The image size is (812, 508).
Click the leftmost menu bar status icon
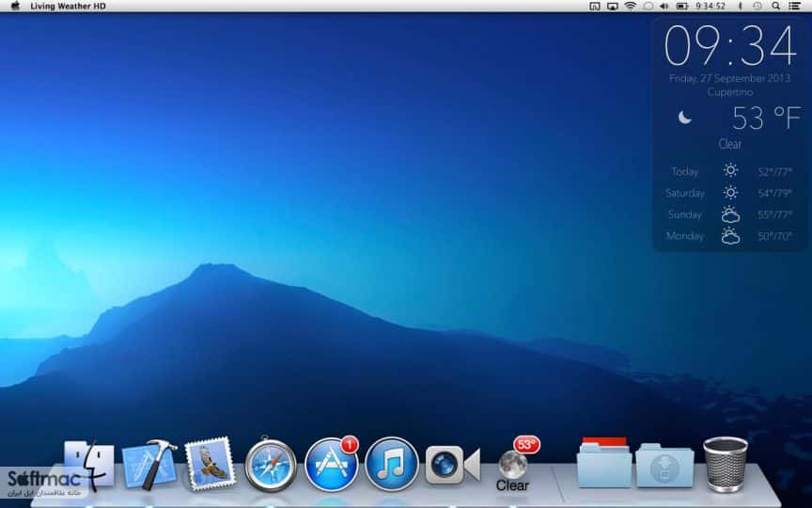(x=595, y=6)
